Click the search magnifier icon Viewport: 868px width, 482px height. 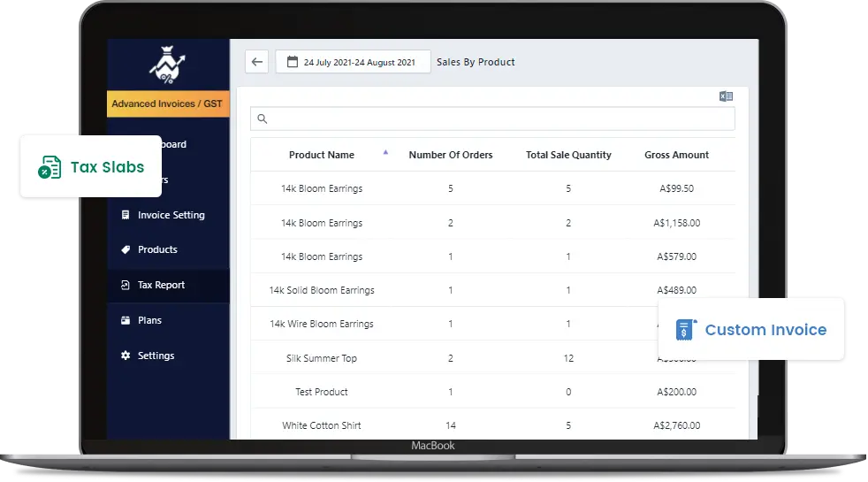click(x=263, y=119)
